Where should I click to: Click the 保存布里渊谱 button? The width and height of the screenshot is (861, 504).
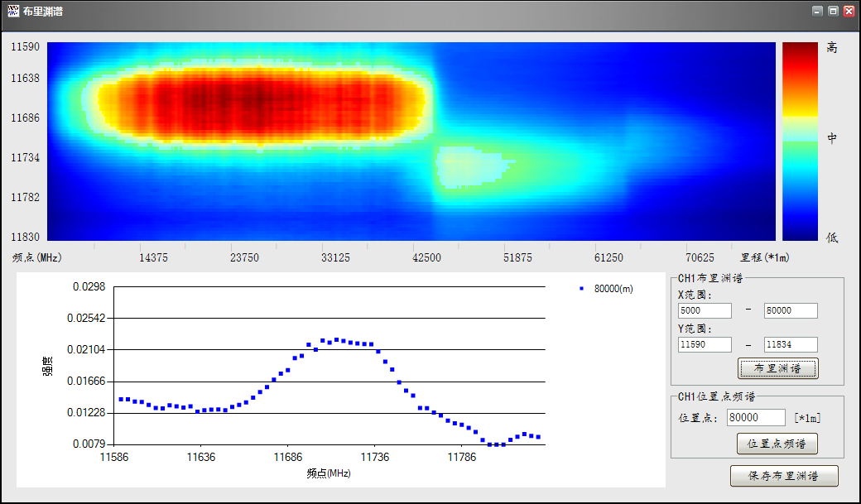[783, 476]
